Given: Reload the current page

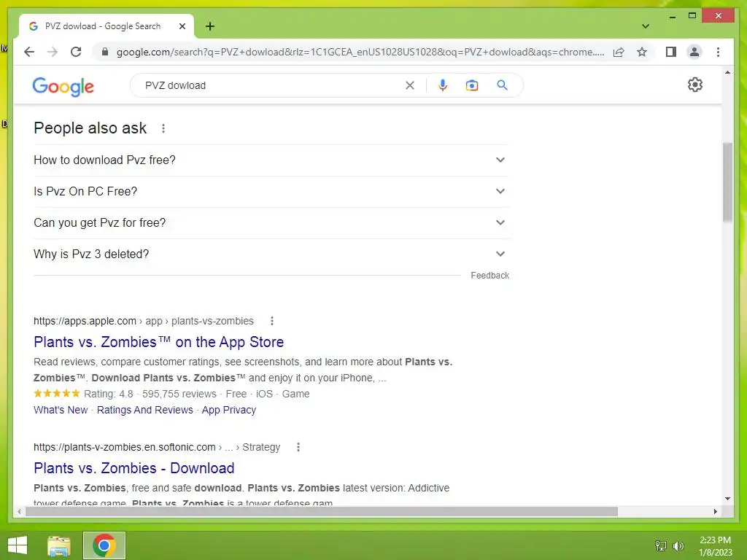Looking at the screenshot, I should click(76, 52).
